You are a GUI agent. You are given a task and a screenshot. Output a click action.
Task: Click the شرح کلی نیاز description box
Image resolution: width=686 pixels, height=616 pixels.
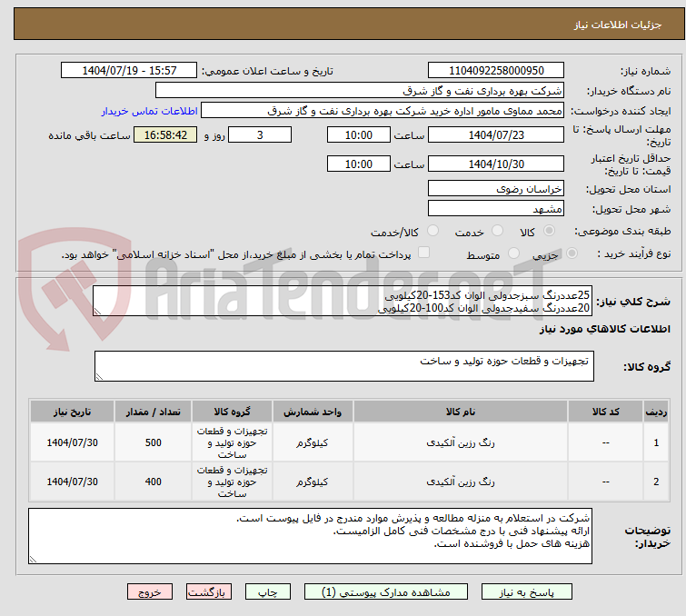[343, 301]
